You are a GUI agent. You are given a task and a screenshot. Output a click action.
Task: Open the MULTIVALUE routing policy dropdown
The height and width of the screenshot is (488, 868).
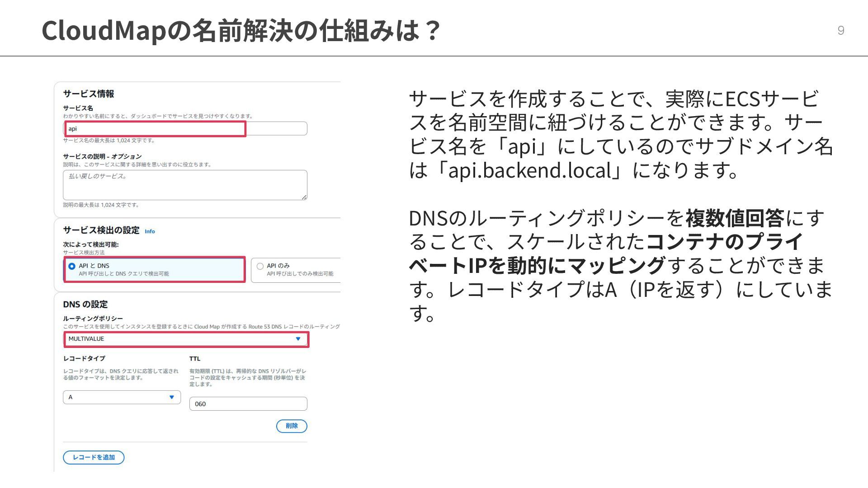click(x=186, y=339)
